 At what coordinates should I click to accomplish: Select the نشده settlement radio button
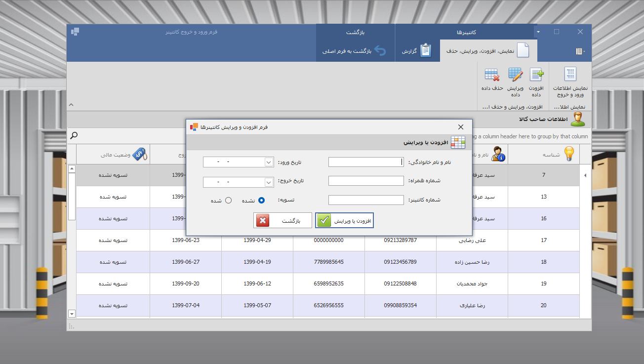click(x=262, y=201)
